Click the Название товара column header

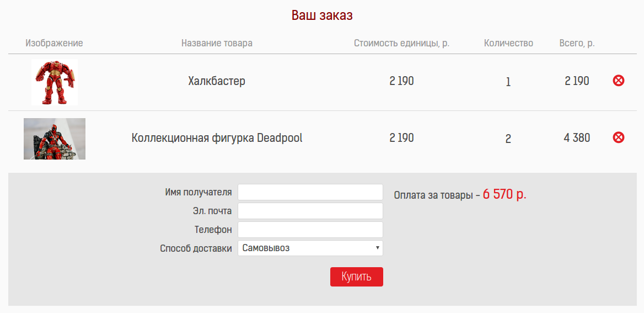point(217,43)
